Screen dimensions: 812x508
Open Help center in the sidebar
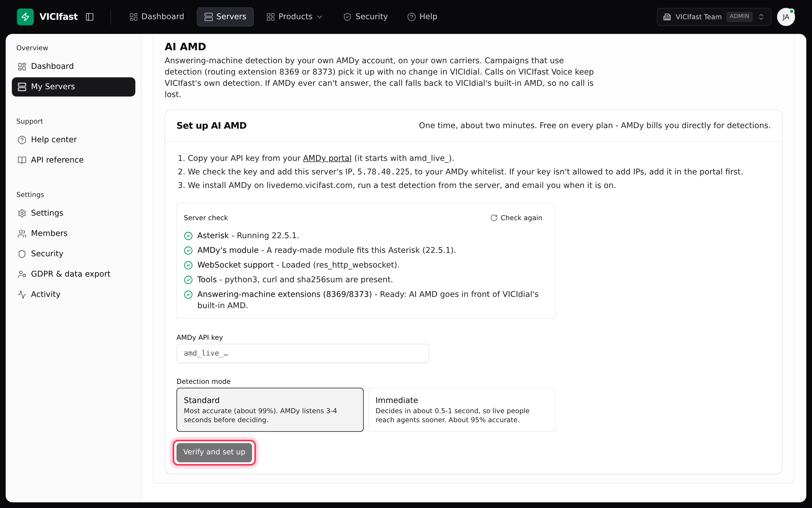74,139
